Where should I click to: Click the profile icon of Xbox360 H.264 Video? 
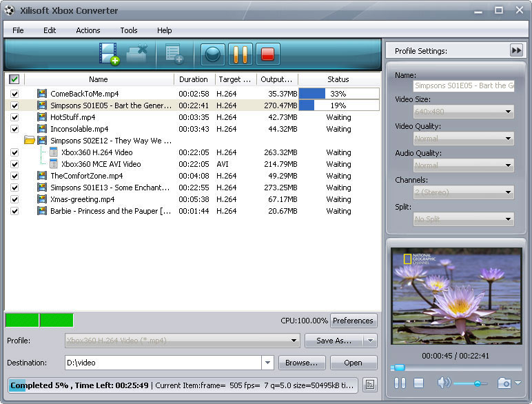point(53,152)
